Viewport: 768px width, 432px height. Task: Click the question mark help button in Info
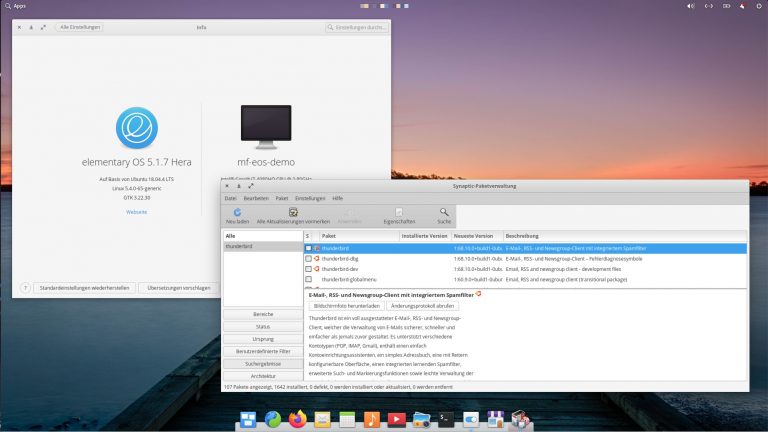25,288
